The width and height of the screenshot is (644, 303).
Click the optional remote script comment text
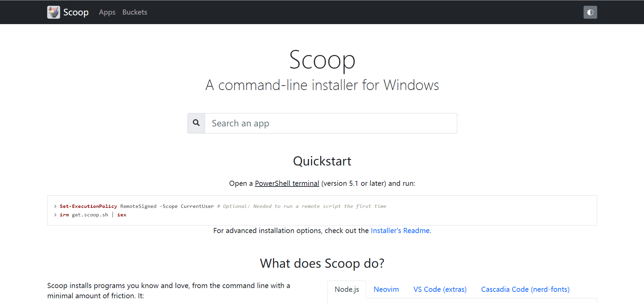[x=302, y=206]
